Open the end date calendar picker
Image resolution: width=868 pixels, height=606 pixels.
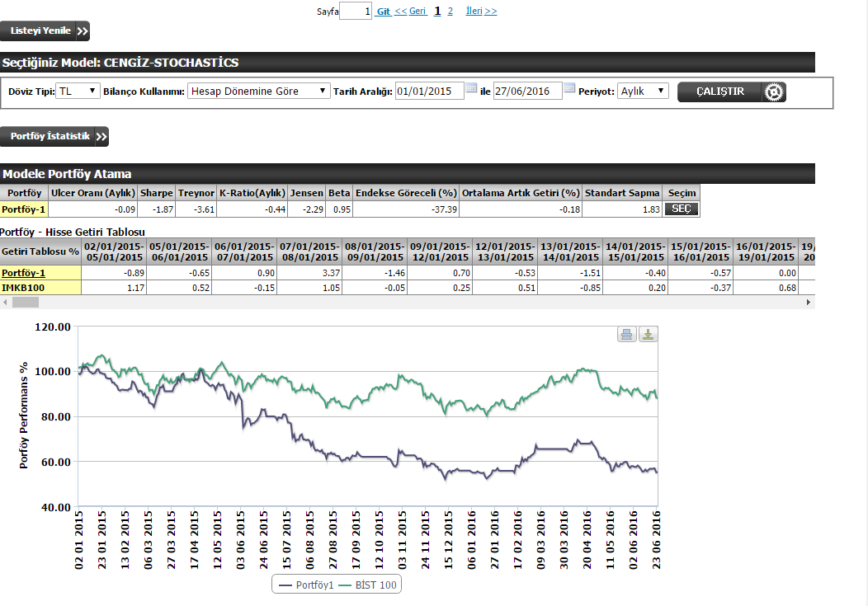coord(569,87)
